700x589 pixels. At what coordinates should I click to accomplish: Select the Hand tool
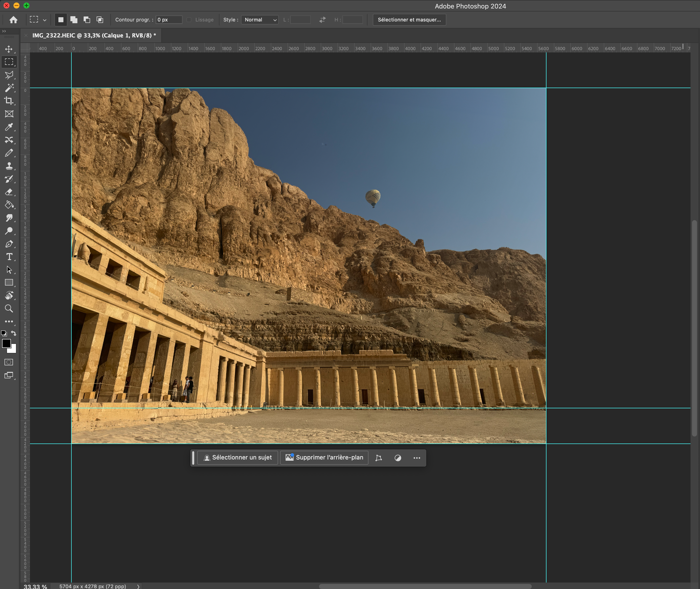(x=9, y=295)
